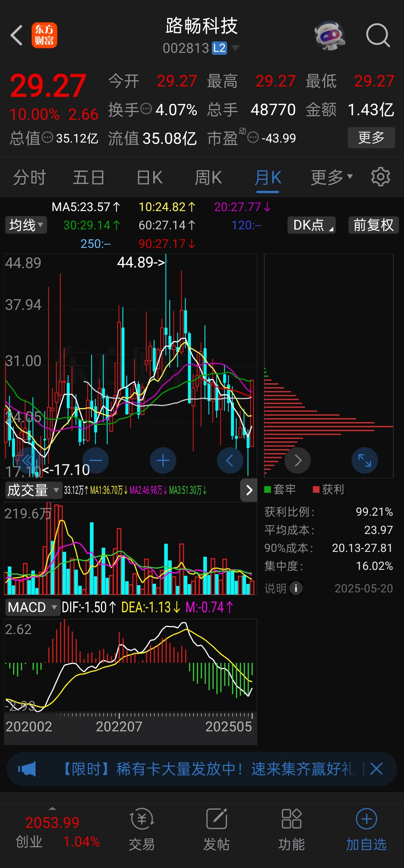Viewport: 404px width, 868px height.
Task: Tap the info icon beside 总值
Action: (47, 137)
